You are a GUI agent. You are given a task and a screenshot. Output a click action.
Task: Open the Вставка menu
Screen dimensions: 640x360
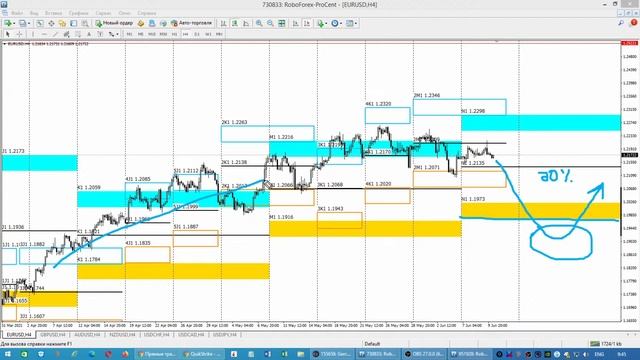53,13
